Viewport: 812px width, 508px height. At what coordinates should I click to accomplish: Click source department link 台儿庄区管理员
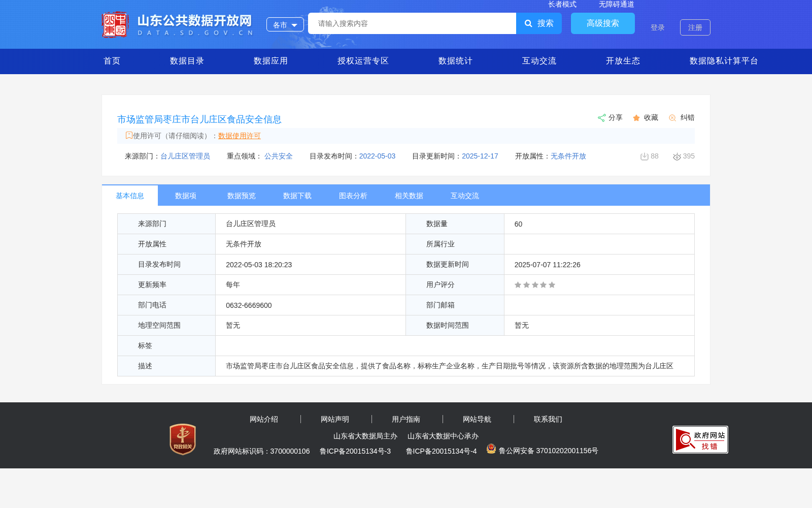pyautogui.click(x=185, y=156)
